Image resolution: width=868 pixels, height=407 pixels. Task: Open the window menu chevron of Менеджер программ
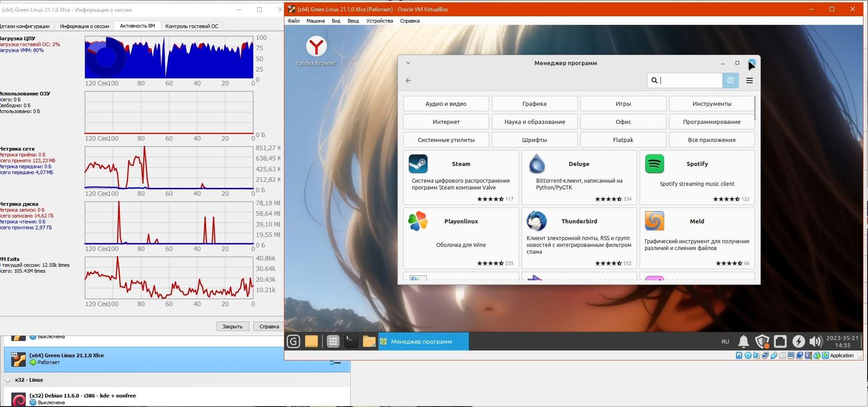point(408,63)
